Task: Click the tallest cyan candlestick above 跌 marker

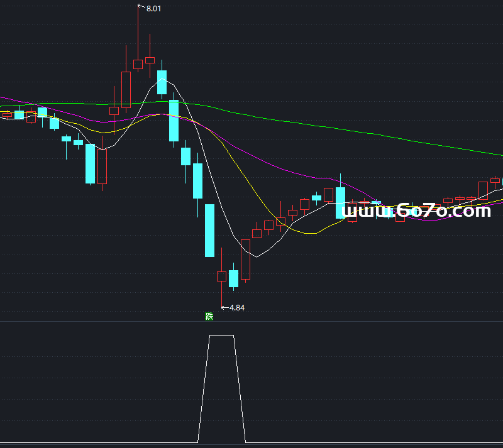Action: click(x=209, y=231)
